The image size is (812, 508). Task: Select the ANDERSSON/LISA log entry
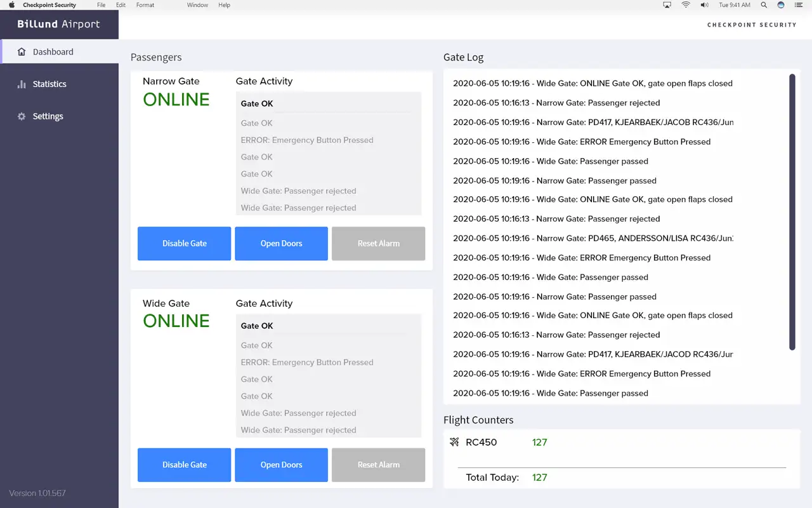(x=593, y=239)
